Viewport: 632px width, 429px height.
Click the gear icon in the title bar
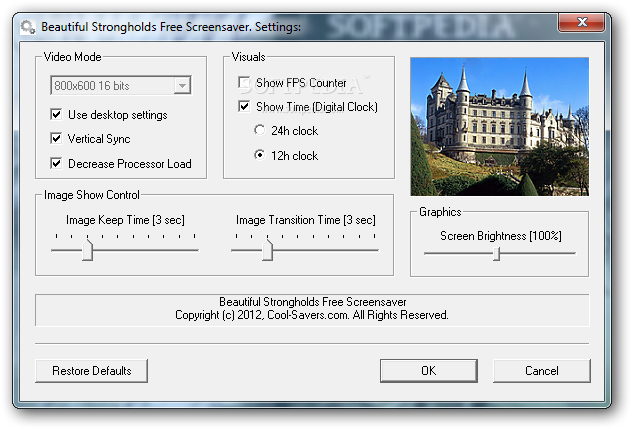tap(27, 27)
